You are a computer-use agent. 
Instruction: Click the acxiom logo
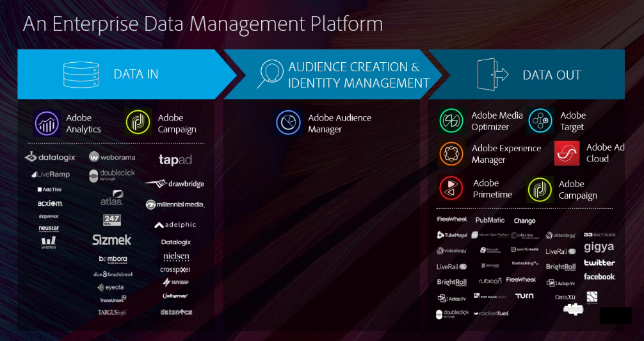click(x=50, y=203)
